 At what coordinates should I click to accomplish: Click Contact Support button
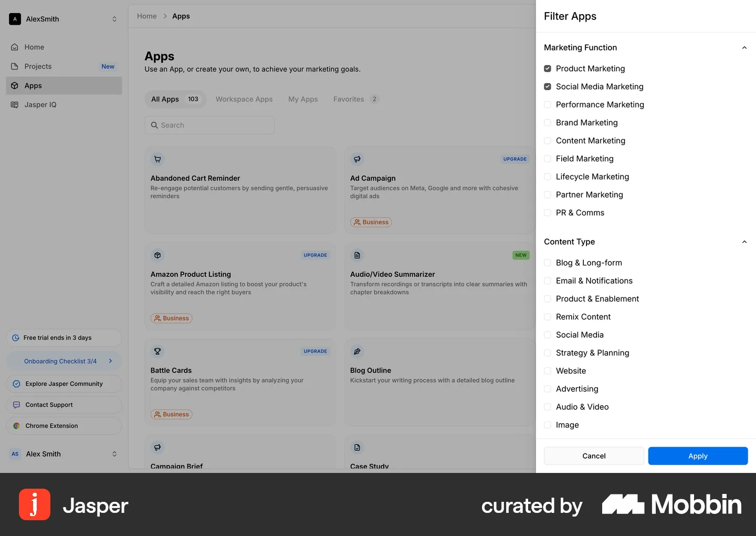click(x=64, y=405)
